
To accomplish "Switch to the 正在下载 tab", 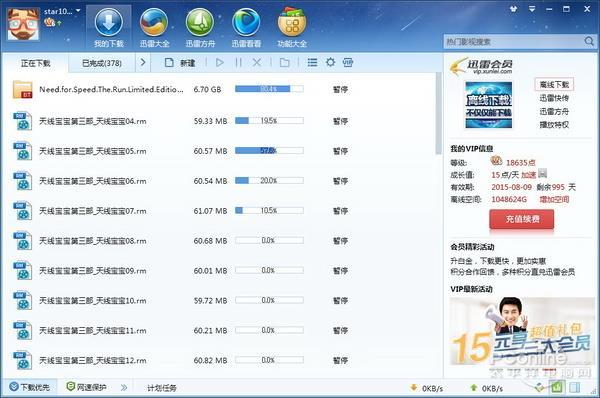I will [x=35, y=63].
